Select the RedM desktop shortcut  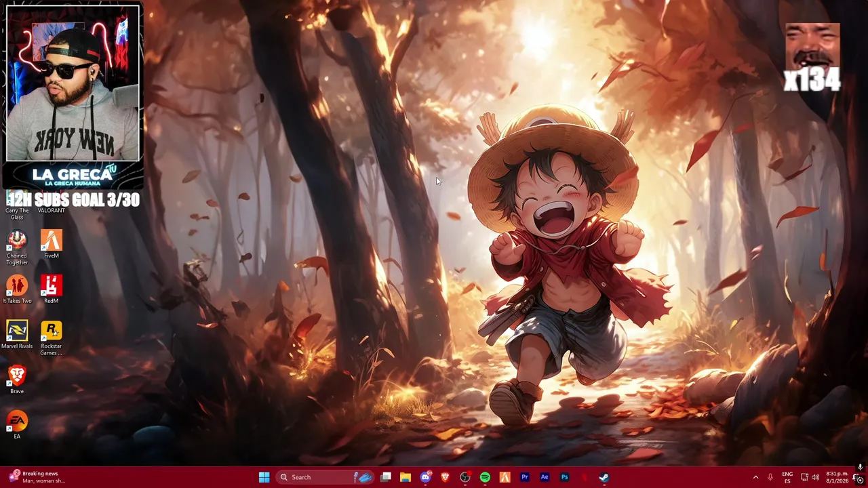point(51,289)
